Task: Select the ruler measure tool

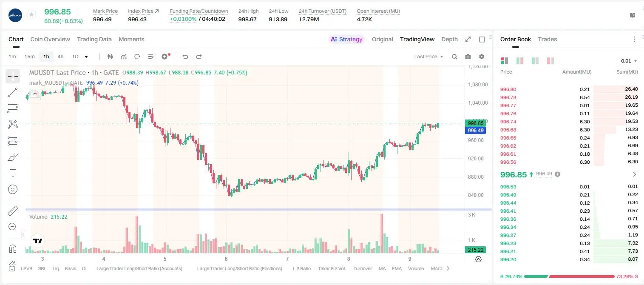Action: (13, 211)
